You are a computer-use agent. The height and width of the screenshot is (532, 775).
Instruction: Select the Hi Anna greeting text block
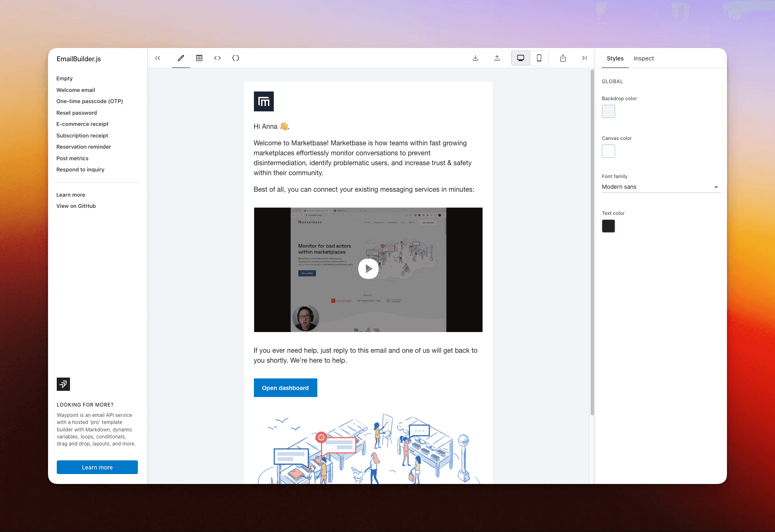tap(272, 127)
